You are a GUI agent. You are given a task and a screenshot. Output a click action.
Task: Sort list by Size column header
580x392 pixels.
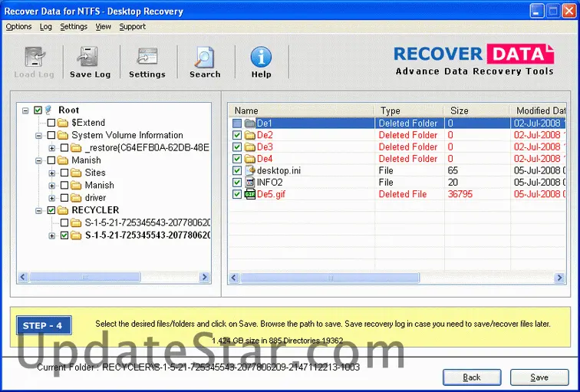[477, 110]
